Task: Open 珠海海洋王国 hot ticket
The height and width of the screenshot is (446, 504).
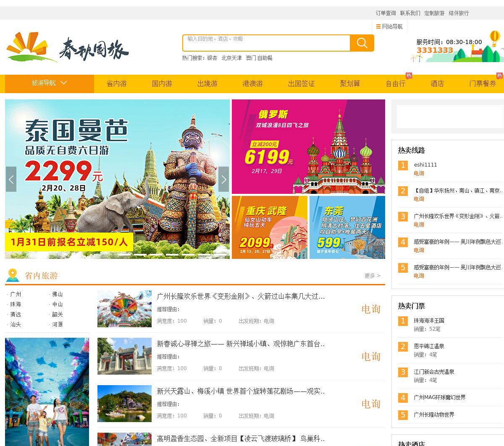Action: coord(429,321)
